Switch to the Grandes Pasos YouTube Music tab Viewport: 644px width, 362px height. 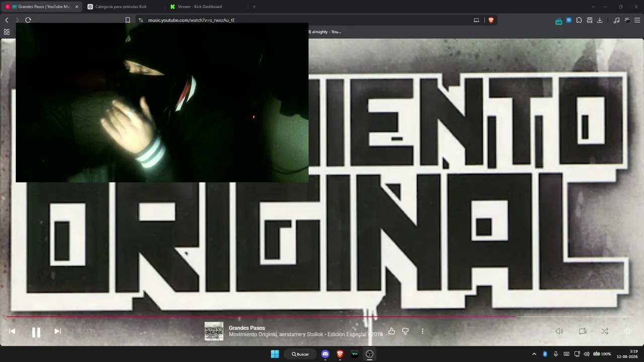42,7
